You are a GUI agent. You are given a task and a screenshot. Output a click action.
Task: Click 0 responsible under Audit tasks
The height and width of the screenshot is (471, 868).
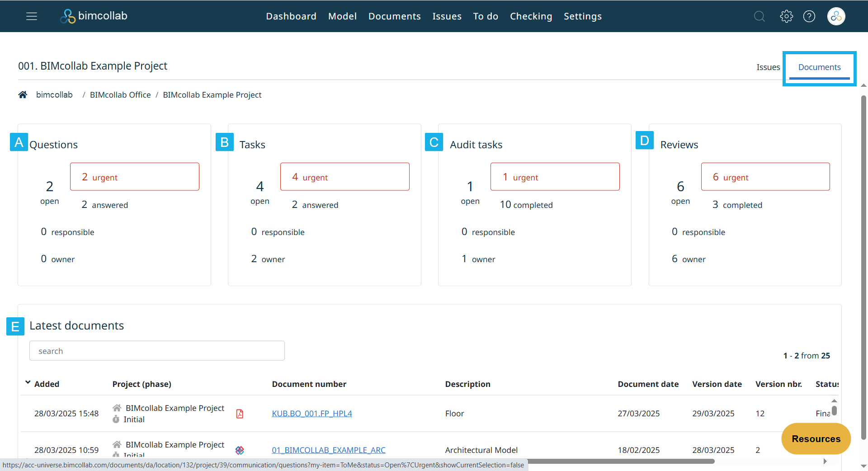point(488,232)
